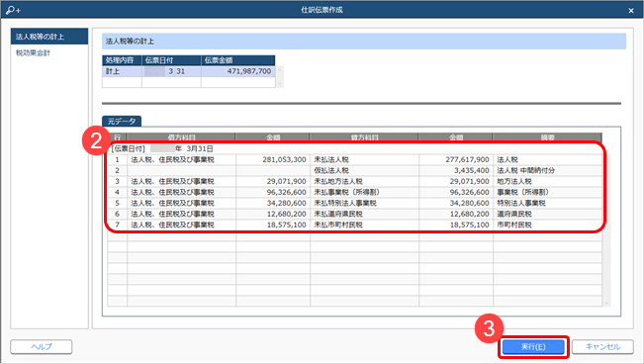Click scroll down arrow of 元データ grid
The width and height of the screenshot is (644, 364).
pyautogui.click(x=606, y=303)
